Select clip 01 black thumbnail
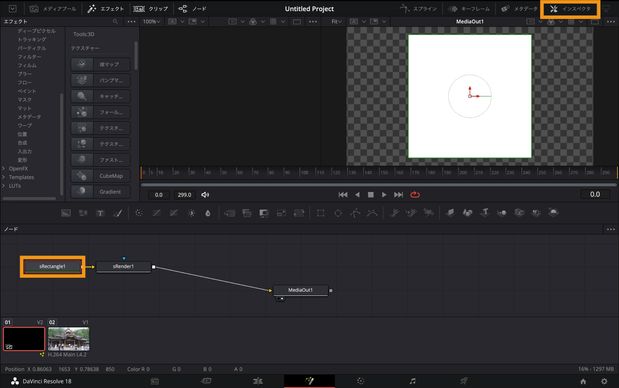 click(x=24, y=339)
